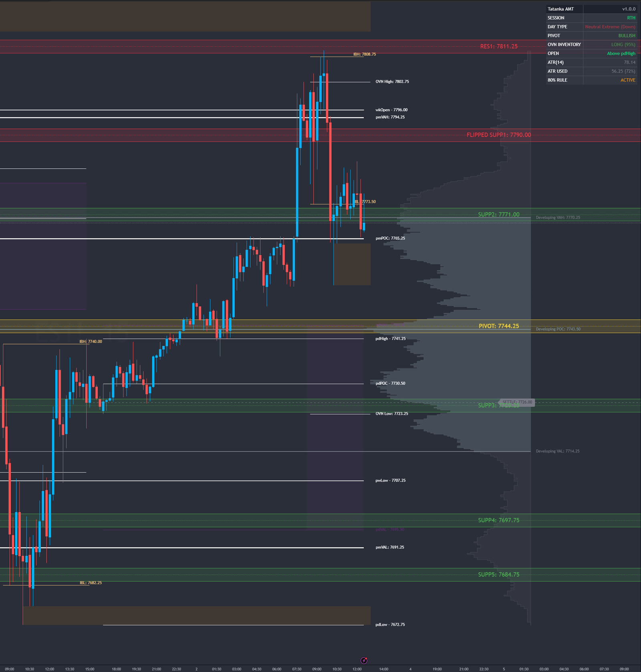The image size is (641, 672).
Task: Select the OVN High: 7802.75 label
Action: pos(392,82)
